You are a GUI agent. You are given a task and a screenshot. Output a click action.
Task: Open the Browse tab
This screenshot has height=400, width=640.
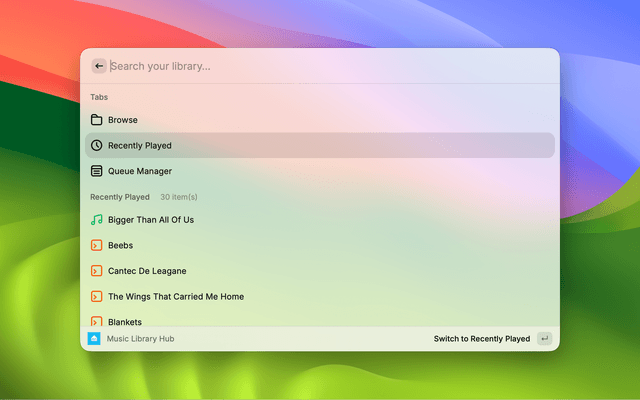123,120
